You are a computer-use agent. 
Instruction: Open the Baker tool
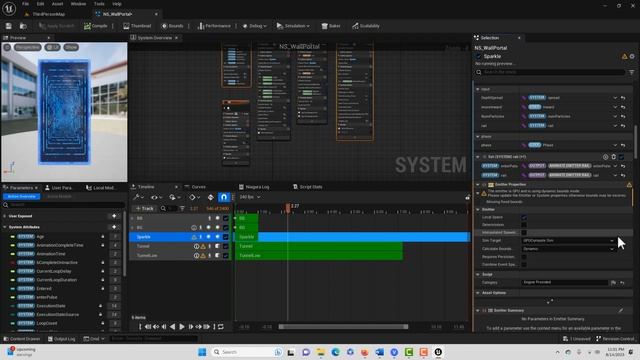[x=331, y=26]
